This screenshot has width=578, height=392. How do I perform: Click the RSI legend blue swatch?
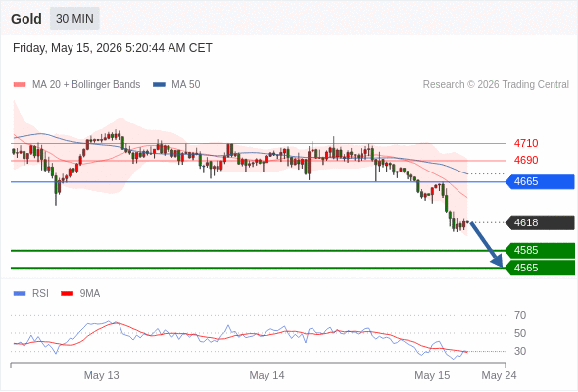point(20,294)
